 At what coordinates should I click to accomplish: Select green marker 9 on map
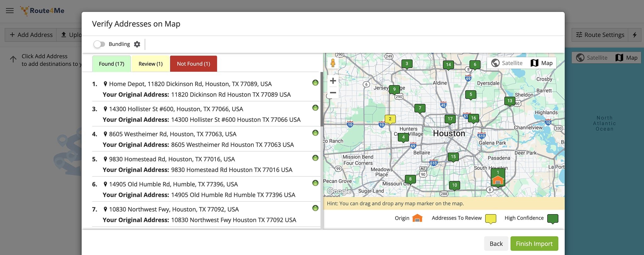394,90
